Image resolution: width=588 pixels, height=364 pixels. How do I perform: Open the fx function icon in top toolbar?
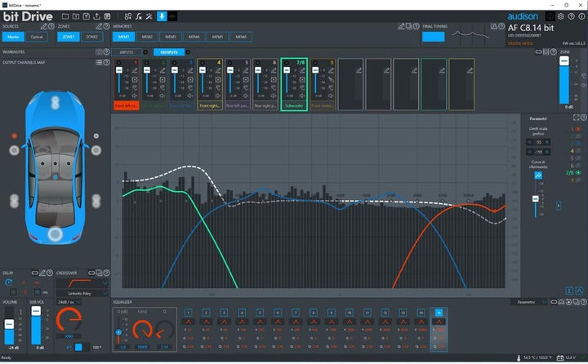pos(139,16)
